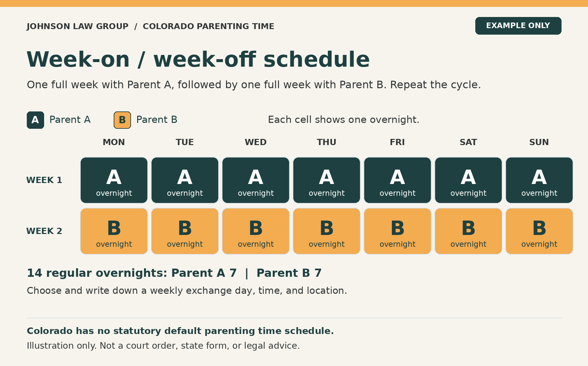Click the WEEK 2 row label

(44, 231)
